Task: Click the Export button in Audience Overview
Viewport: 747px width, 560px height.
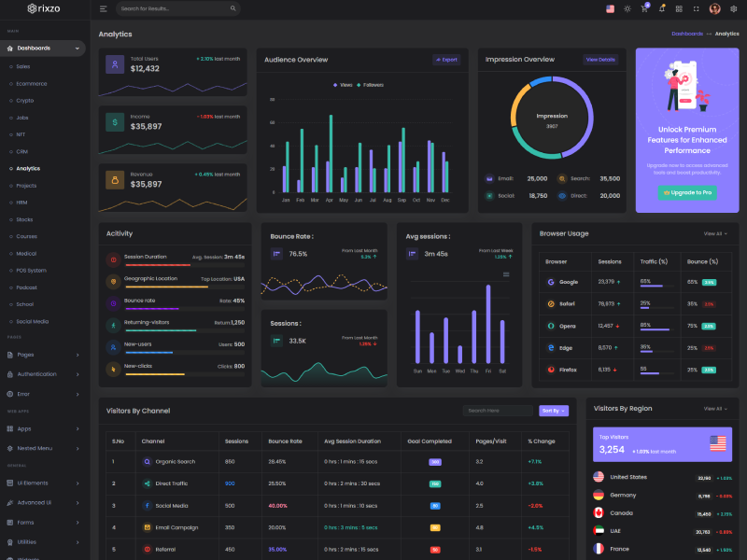Action: [446, 60]
